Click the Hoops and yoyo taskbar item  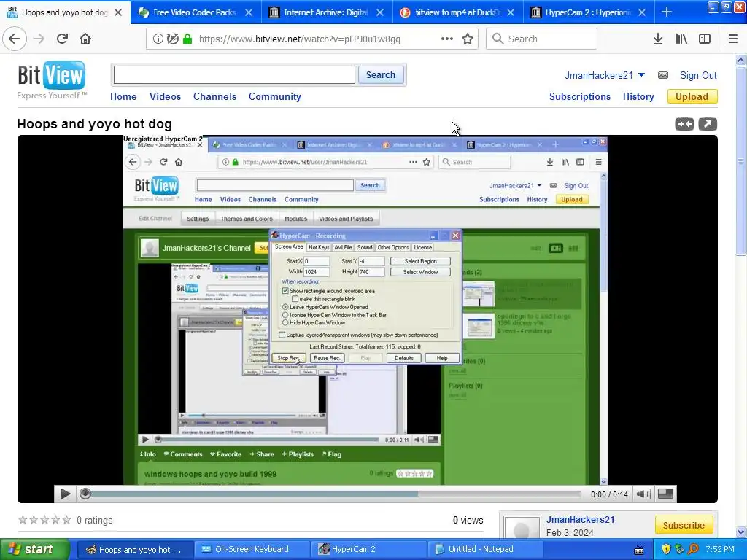coord(135,550)
